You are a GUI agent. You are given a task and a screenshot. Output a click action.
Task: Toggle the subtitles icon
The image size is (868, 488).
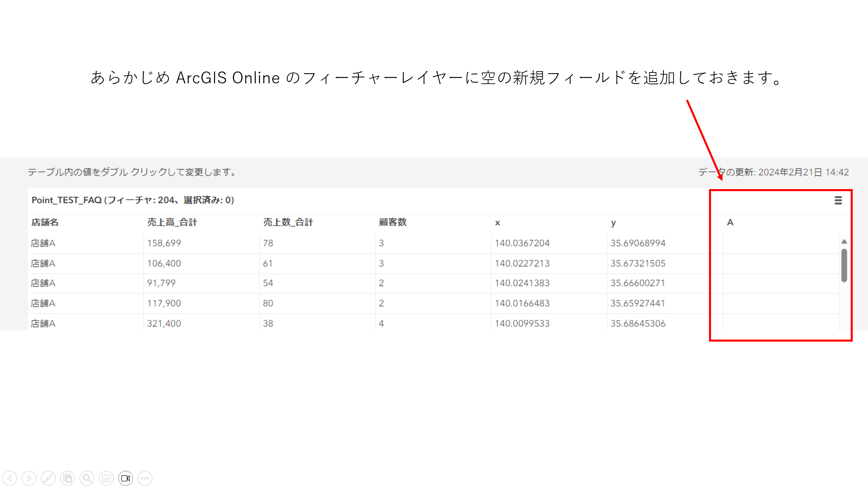point(106,478)
